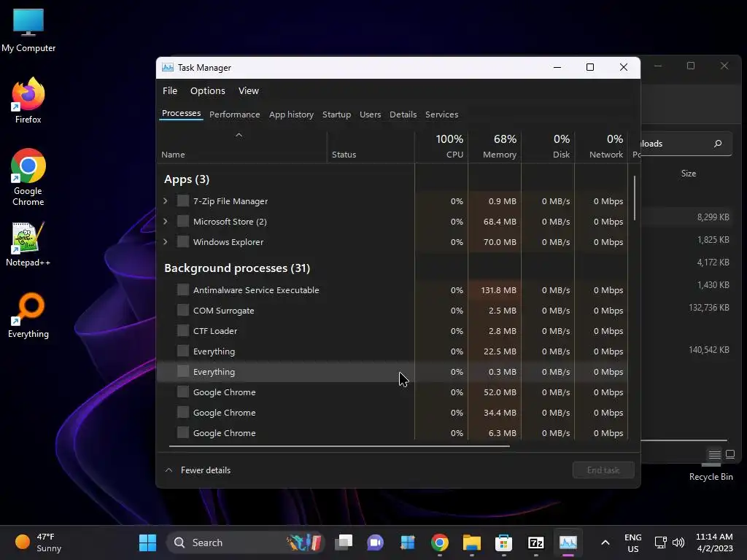Switch to the Startup tab
747x560 pixels.
pyautogui.click(x=336, y=114)
